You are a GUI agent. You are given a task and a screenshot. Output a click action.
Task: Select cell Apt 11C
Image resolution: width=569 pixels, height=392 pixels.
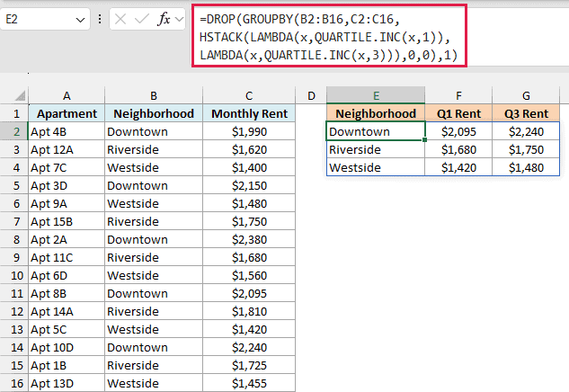[x=67, y=257]
